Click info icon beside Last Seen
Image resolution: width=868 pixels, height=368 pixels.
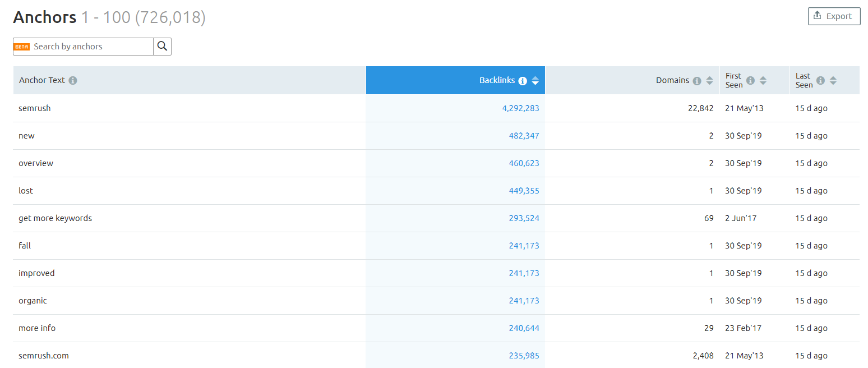point(820,80)
